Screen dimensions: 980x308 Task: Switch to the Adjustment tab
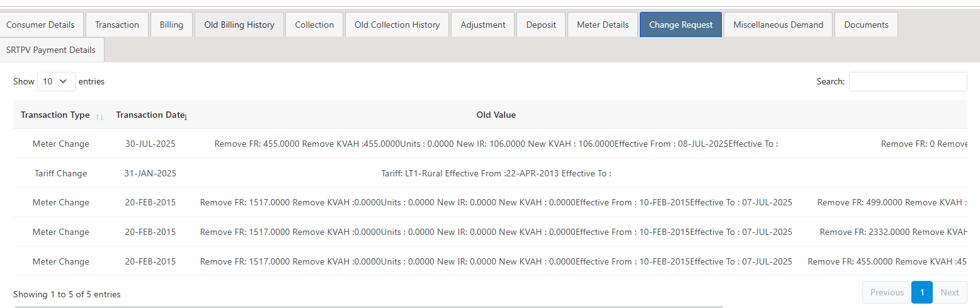[483, 25]
